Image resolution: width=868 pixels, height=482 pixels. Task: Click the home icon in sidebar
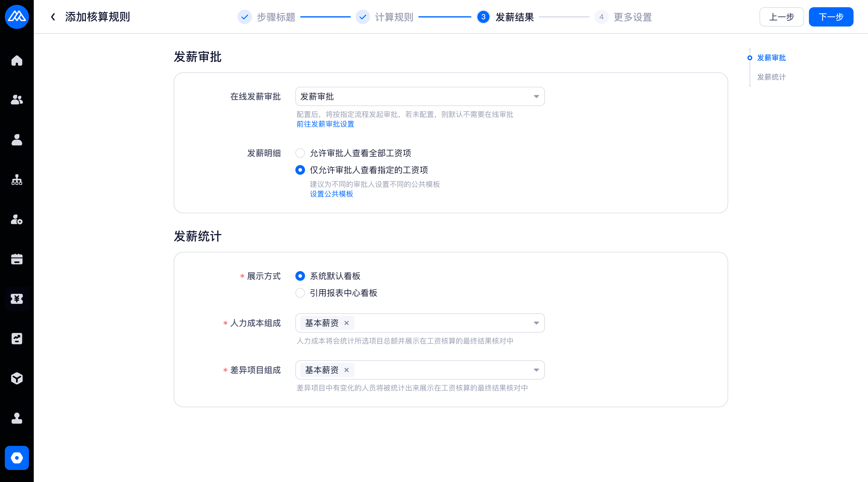click(17, 61)
